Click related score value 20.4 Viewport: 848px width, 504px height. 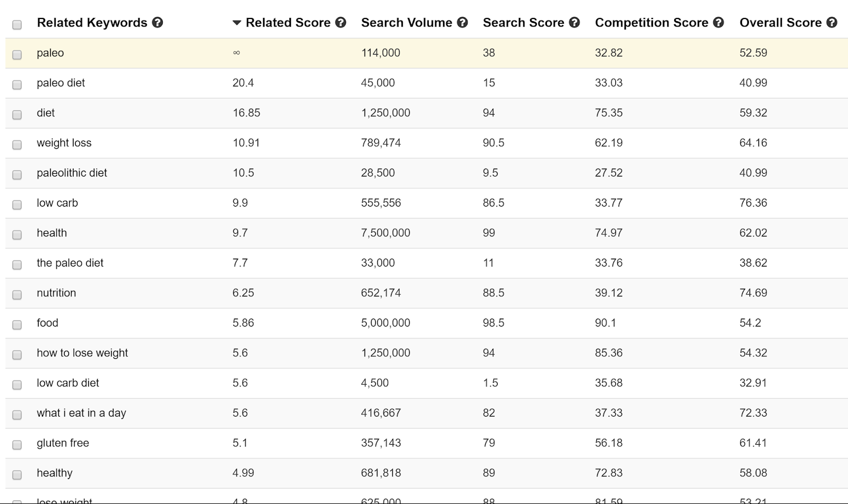(243, 83)
